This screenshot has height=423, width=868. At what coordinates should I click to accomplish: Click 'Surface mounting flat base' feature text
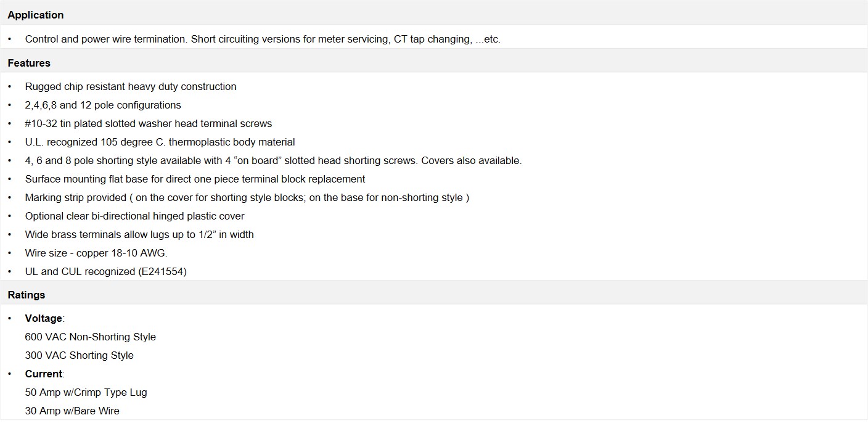coord(195,179)
